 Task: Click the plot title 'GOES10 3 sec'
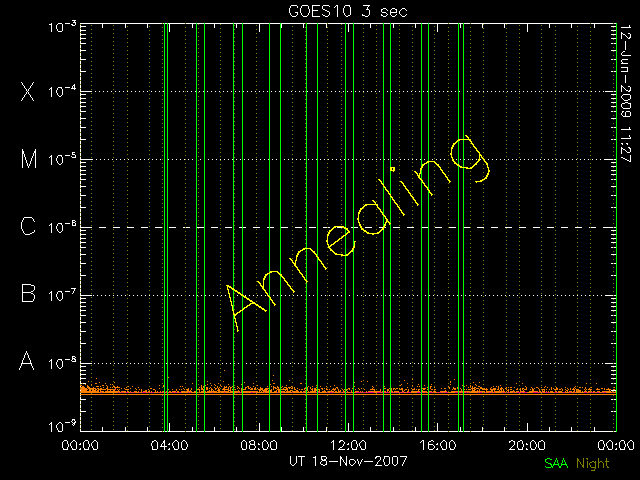(x=348, y=11)
